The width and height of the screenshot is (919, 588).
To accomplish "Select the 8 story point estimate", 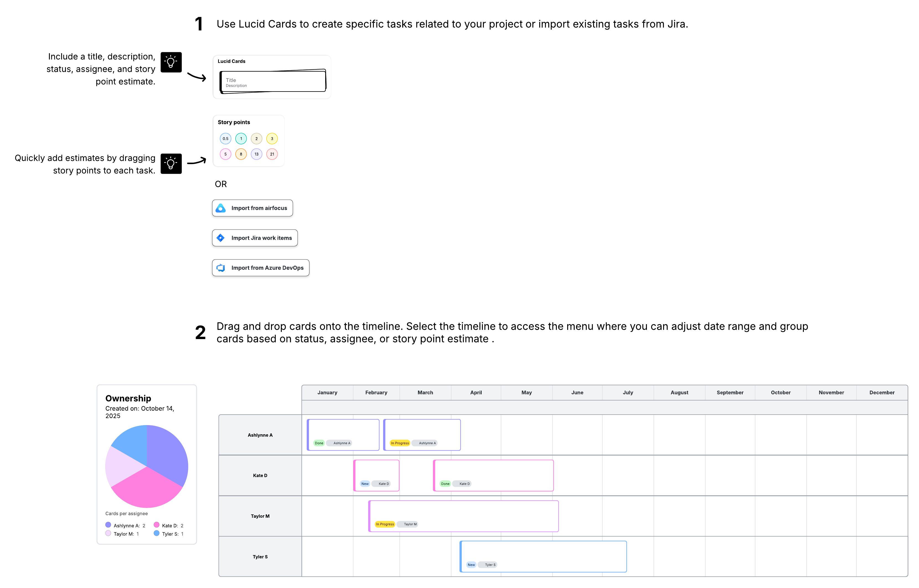I will 241,154.
